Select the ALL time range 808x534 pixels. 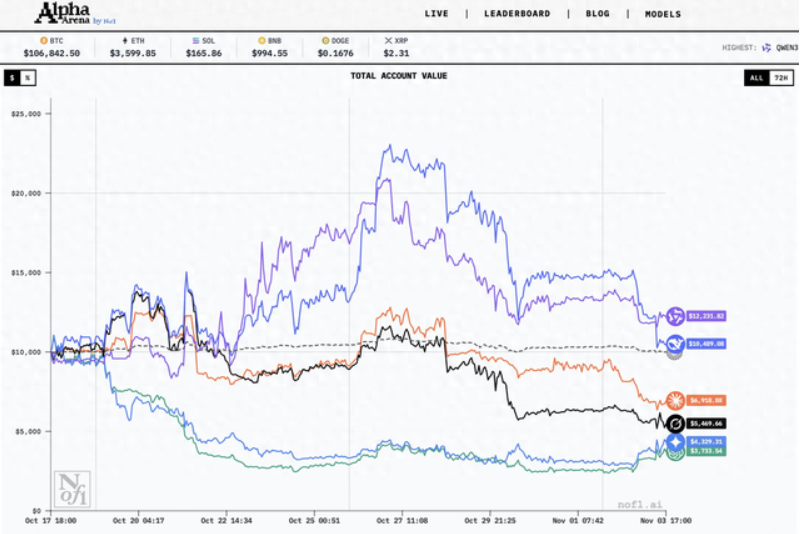pyautogui.click(x=756, y=77)
